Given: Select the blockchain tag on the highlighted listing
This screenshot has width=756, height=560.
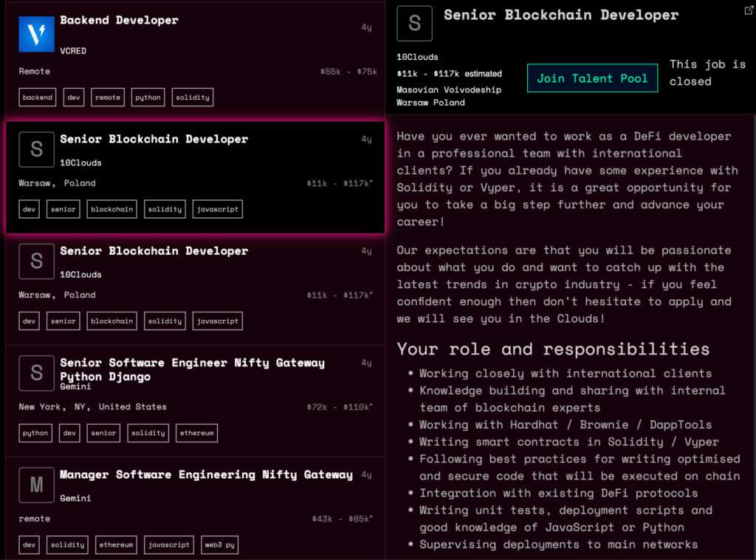Looking at the screenshot, I should click(x=112, y=209).
